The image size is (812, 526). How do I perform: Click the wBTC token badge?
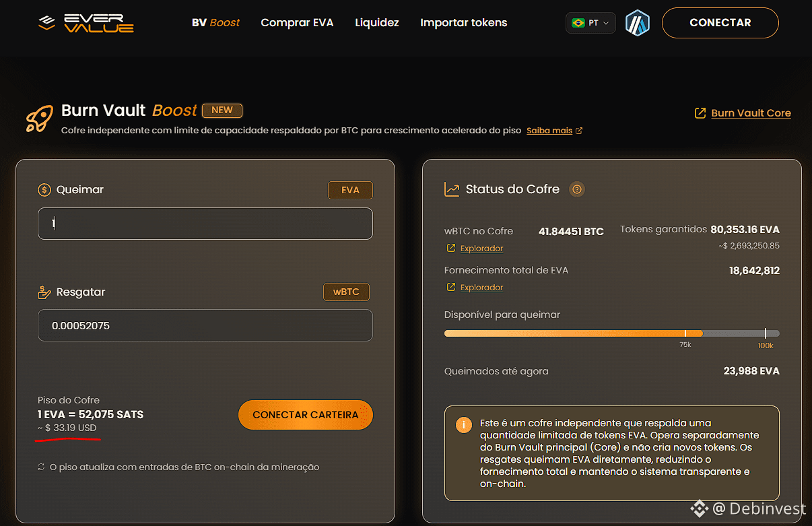coord(346,292)
